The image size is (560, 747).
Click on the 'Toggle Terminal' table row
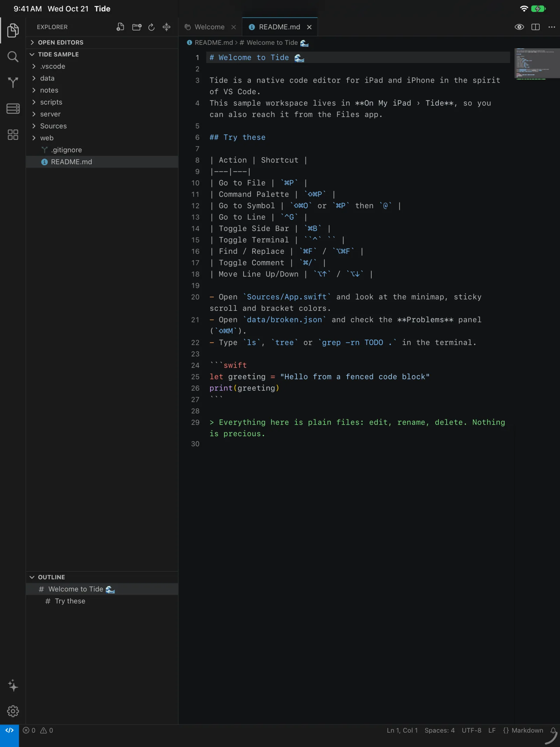(277, 240)
